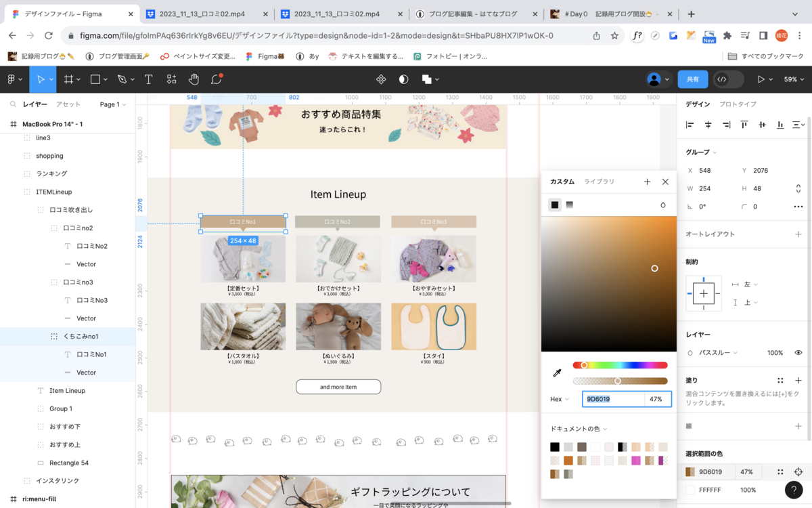Open the Group type dropdown
Screen dimensions: 812x508
(x=701, y=152)
